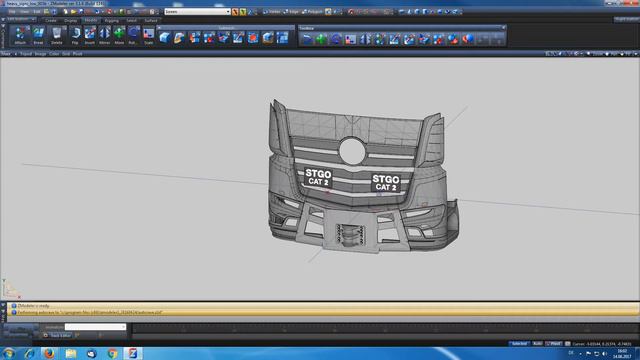Viewport: 640px width, 360px height.
Task: Click the blue cube icon in Submesh panel
Action: pyautogui.click(x=164, y=38)
